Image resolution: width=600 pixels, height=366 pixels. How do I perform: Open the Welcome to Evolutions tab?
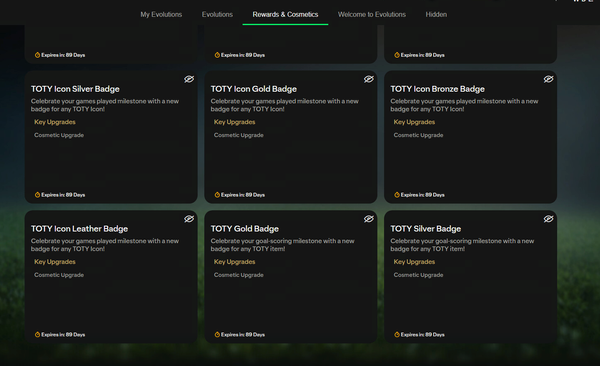372,15
